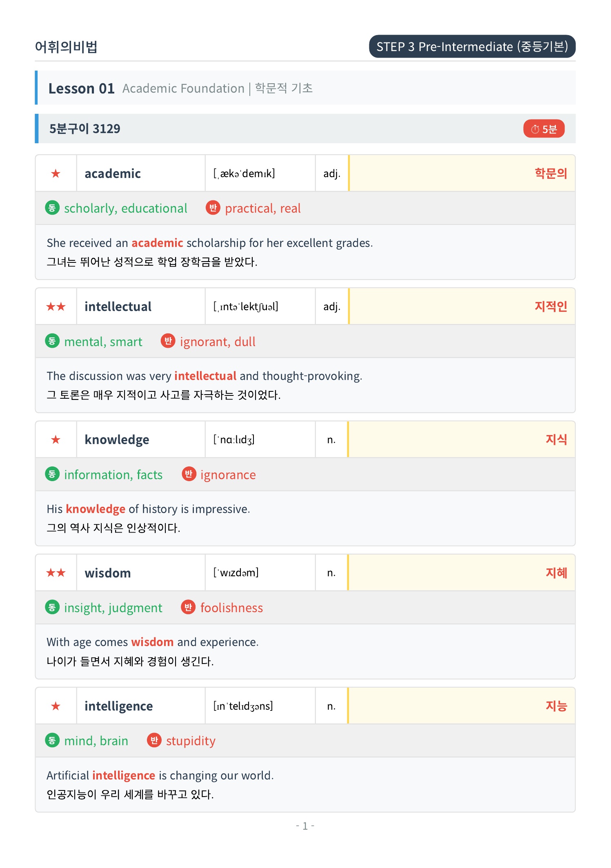This screenshot has width=611, height=868.
Task: Click the red antonym badge beside 'ignorant, dull'
Action: pyautogui.click(x=168, y=341)
